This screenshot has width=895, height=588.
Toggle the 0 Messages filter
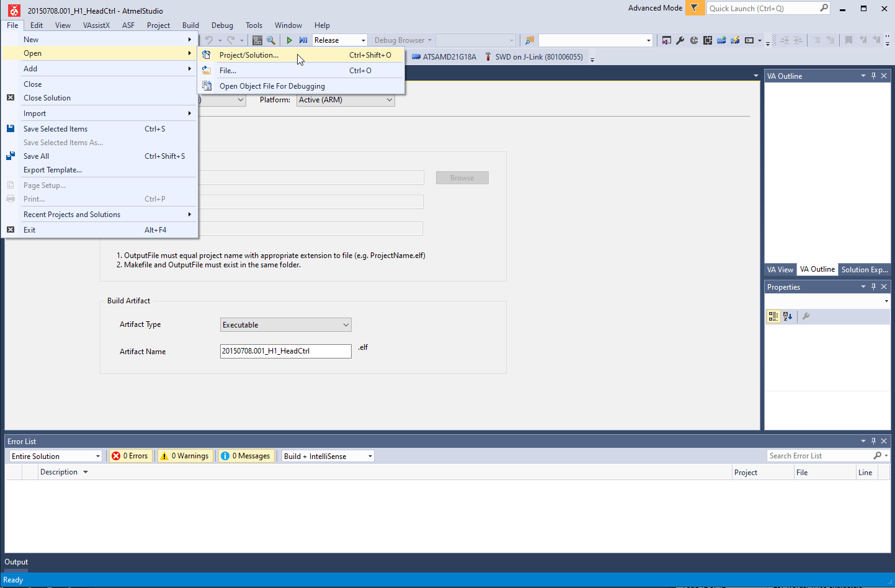tap(246, 456)
